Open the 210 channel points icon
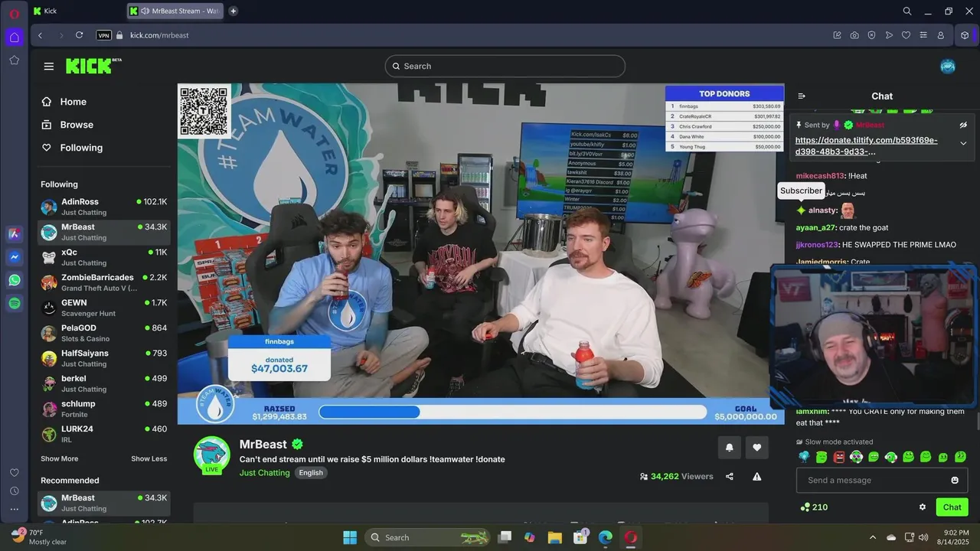Screen dimensions: 980x551 pos(805,507)
